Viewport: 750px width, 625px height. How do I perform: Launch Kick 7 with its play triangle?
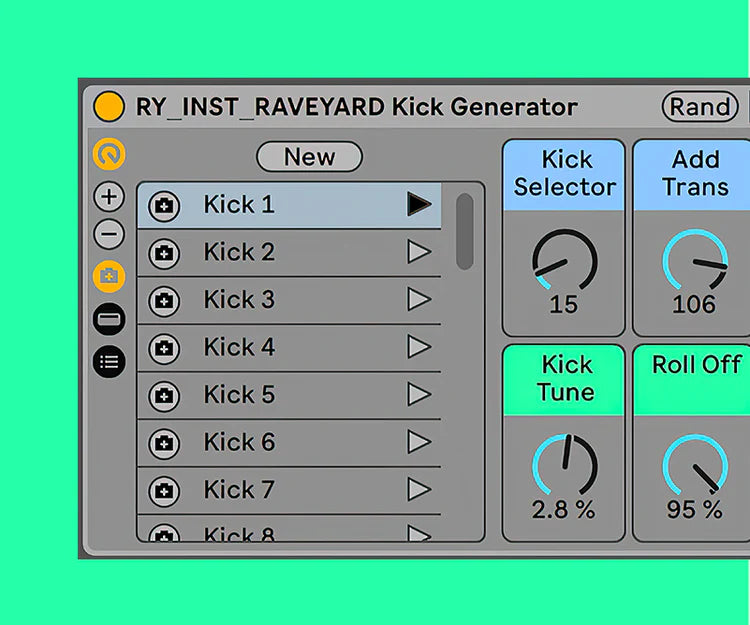[419, 489]
